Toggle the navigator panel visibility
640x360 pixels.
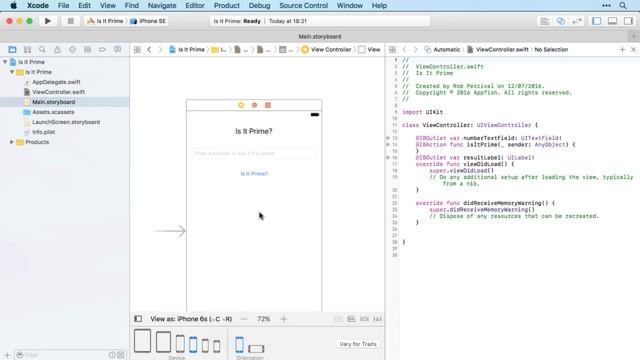(x=596, y=21)
